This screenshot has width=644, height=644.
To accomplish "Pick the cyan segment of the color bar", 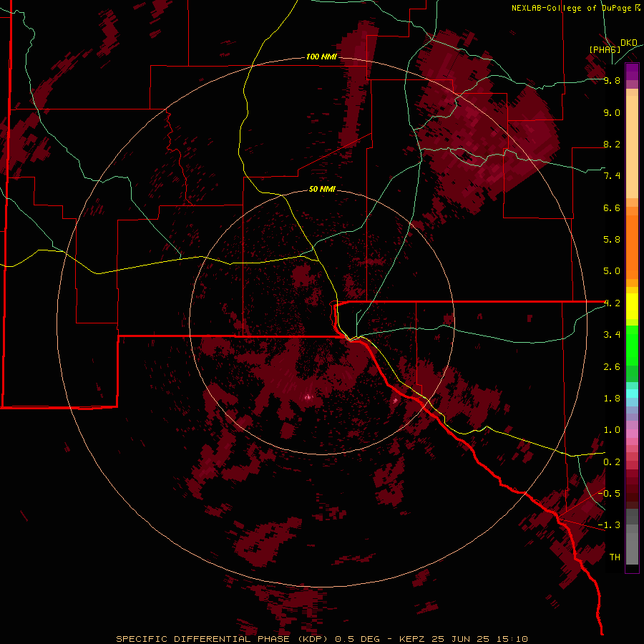I will [x=632, y=394].
